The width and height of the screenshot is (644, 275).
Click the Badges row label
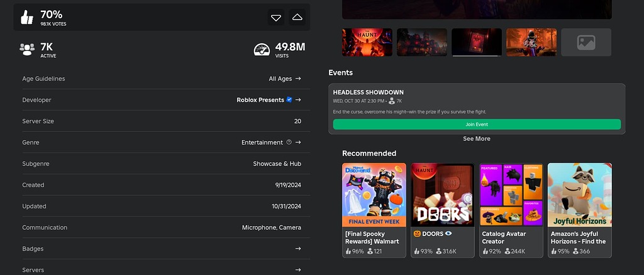click(33, 249)
